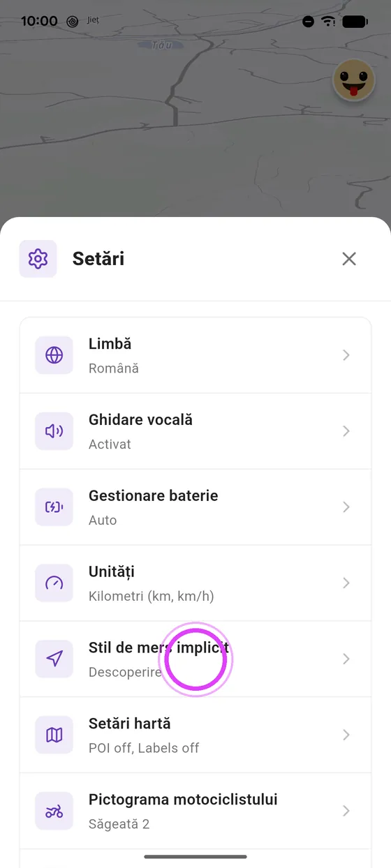Screen dimensions: 391x868
Task: Expand the Limbă row chevron
Action: coord(346,355)
